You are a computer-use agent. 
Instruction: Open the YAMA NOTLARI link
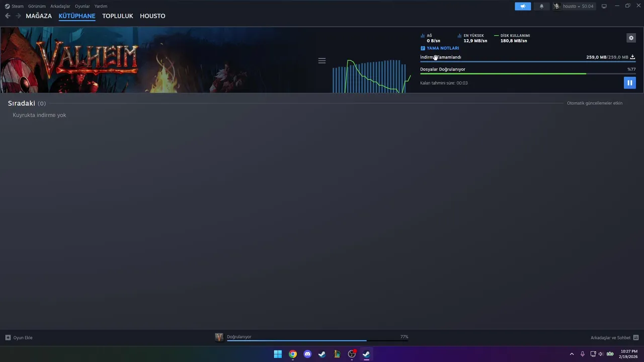click(x=443, y=48)
